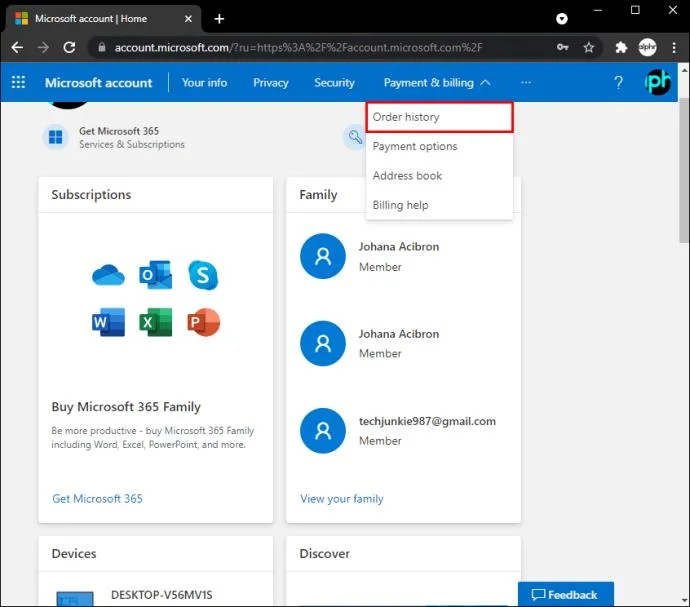Reload the page with refresh icon
The image size is (690, 607).
pos(69,47)
